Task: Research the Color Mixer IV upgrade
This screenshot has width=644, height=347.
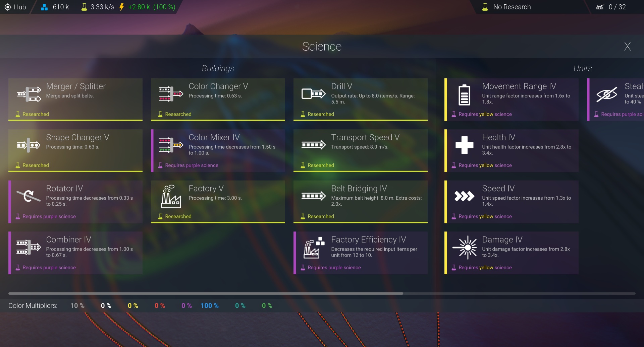Action: tap(218, 150)
